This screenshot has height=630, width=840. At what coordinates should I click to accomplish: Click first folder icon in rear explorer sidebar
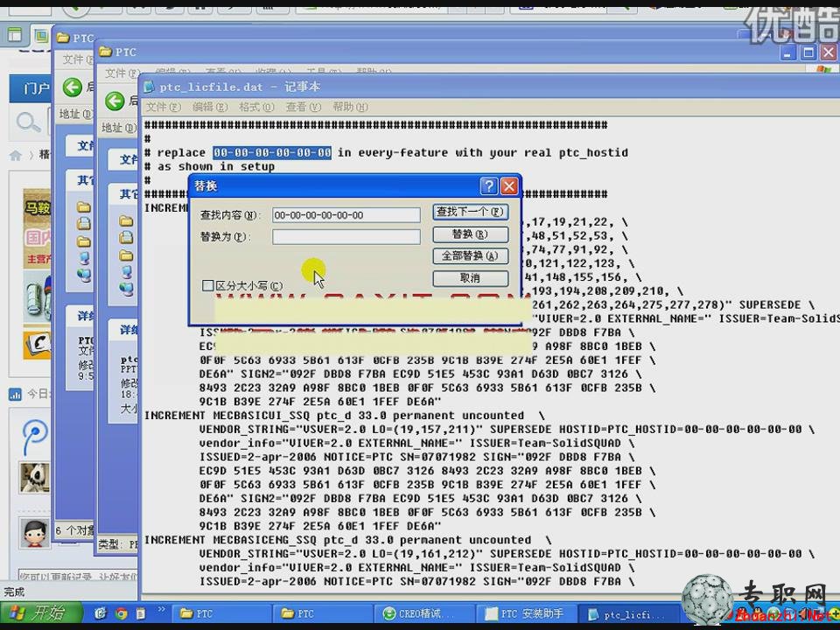[84, 206]
